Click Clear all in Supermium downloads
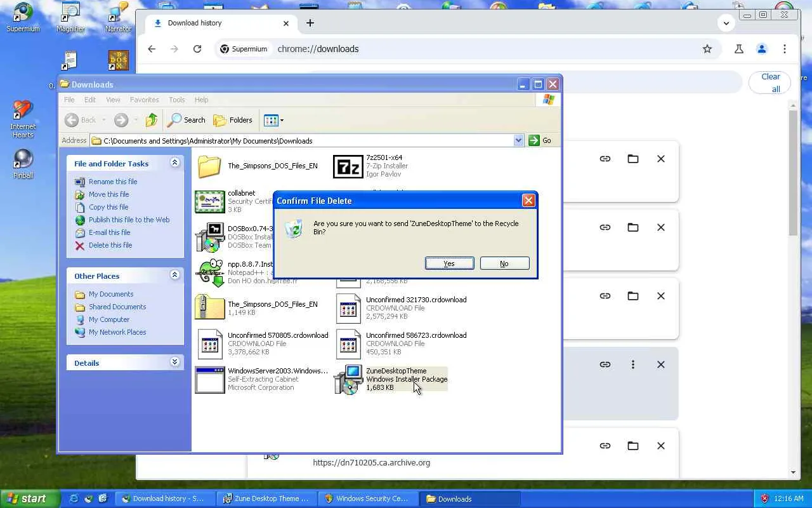The image size is (812, 508). coord(771,83)
